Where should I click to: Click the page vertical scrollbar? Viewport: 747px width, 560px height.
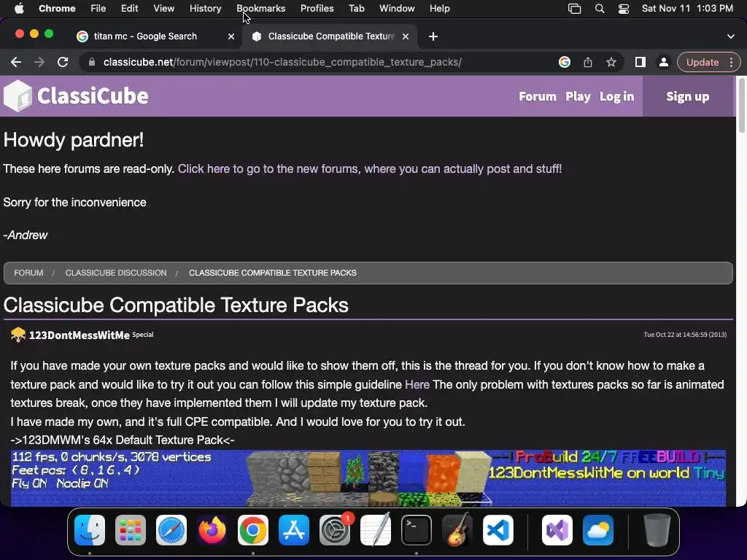click(741, 105)
